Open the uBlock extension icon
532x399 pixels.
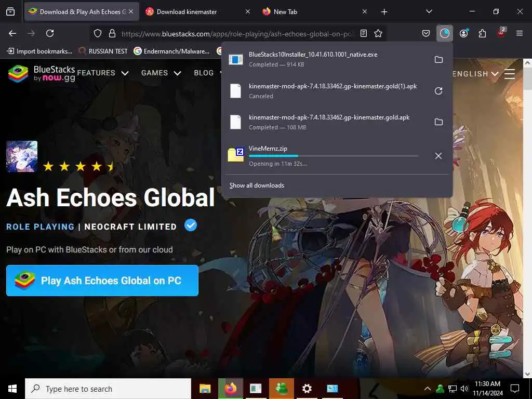pos(501,32)
